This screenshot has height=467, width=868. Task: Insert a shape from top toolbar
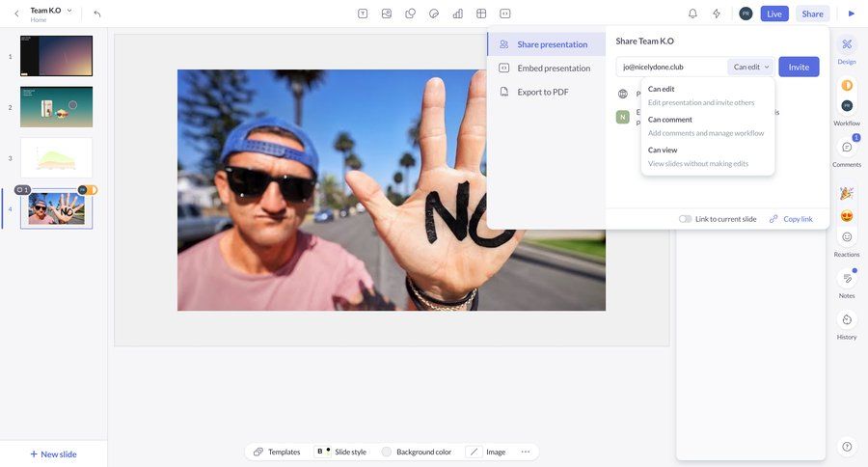410,14
